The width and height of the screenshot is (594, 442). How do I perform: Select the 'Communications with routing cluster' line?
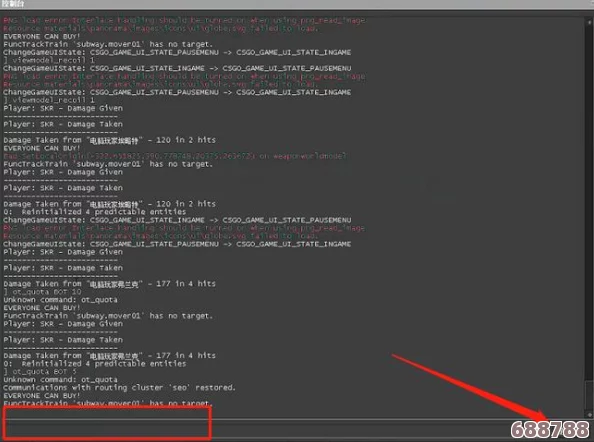[x=119, y=387]
